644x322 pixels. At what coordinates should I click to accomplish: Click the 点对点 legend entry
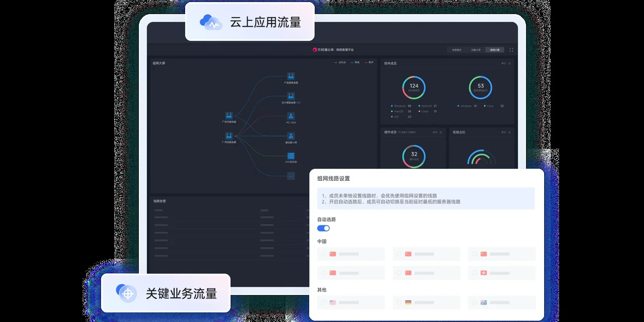coord(340,62)
